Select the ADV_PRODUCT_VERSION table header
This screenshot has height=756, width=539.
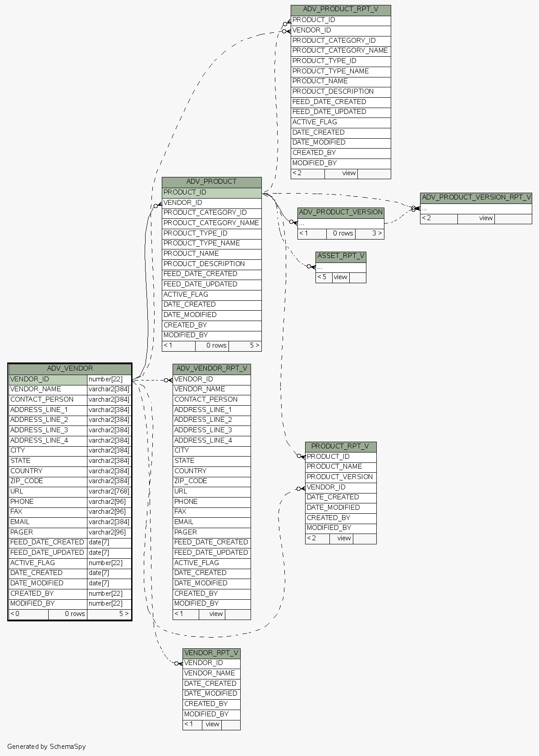click(x=341, y=212)
